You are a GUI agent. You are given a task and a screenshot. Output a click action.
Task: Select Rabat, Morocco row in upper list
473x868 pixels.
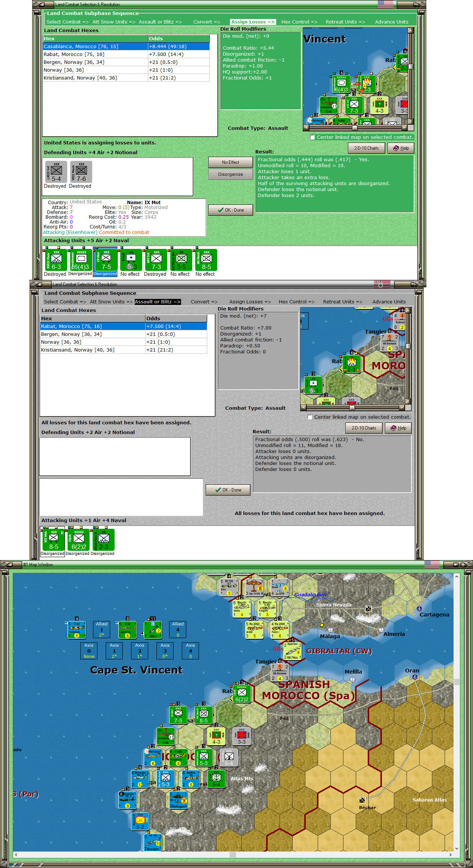pos(126,54)
